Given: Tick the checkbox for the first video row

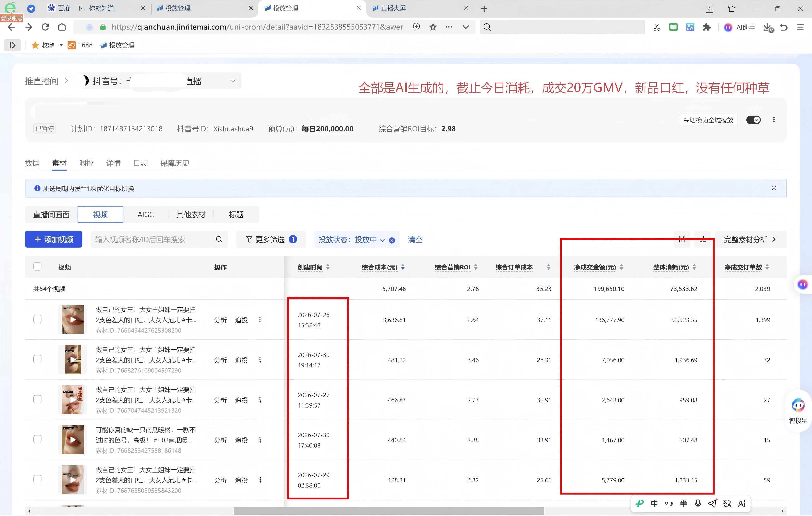Looking at the screenshot, I should pos(37,319).
